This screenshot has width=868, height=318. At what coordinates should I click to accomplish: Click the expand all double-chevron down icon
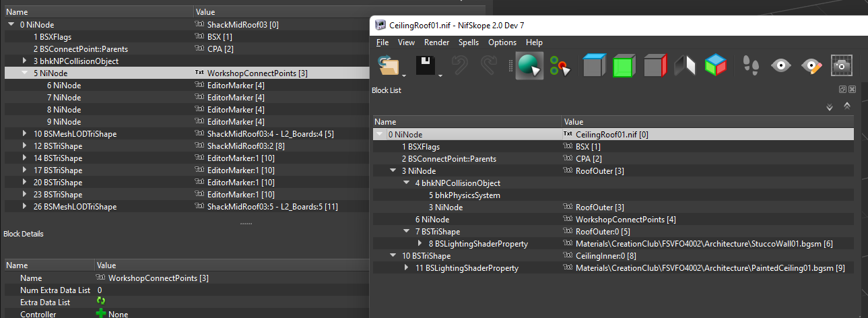(829, 106)
